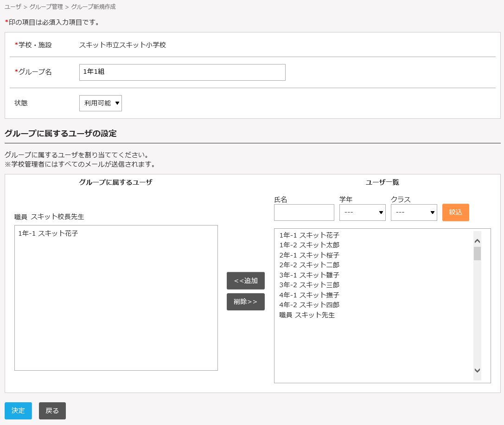Expand the クラス dropdown filter
The width and height of the screenshot is (504, 425).
point(414,212)
